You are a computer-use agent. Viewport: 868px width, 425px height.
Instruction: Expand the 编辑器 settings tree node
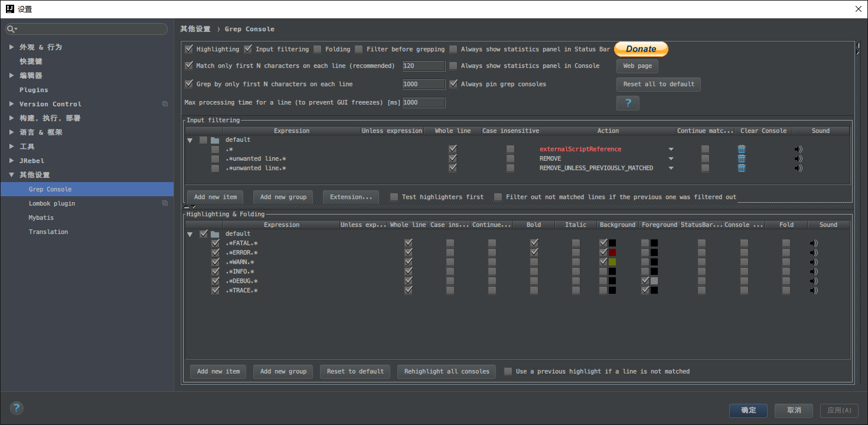(x=12, y=76)
